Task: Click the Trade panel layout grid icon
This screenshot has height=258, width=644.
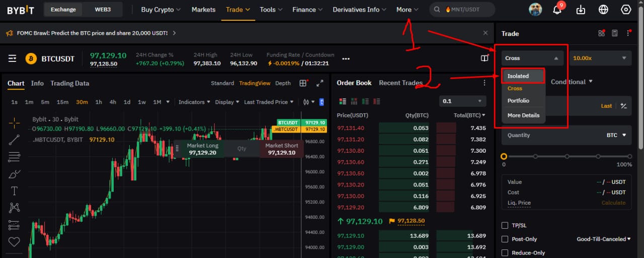Action: coord(601,33)
